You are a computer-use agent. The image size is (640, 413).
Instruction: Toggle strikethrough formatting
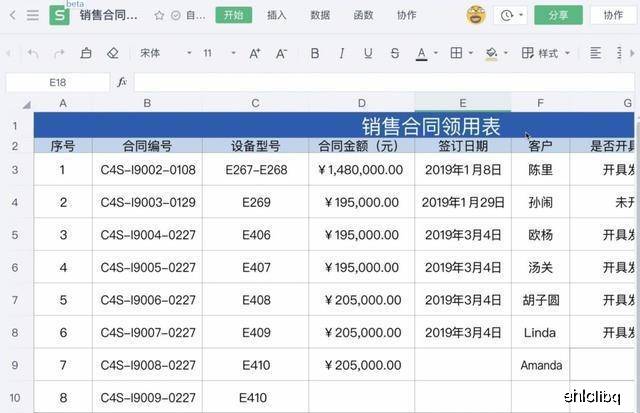[395, 53]
